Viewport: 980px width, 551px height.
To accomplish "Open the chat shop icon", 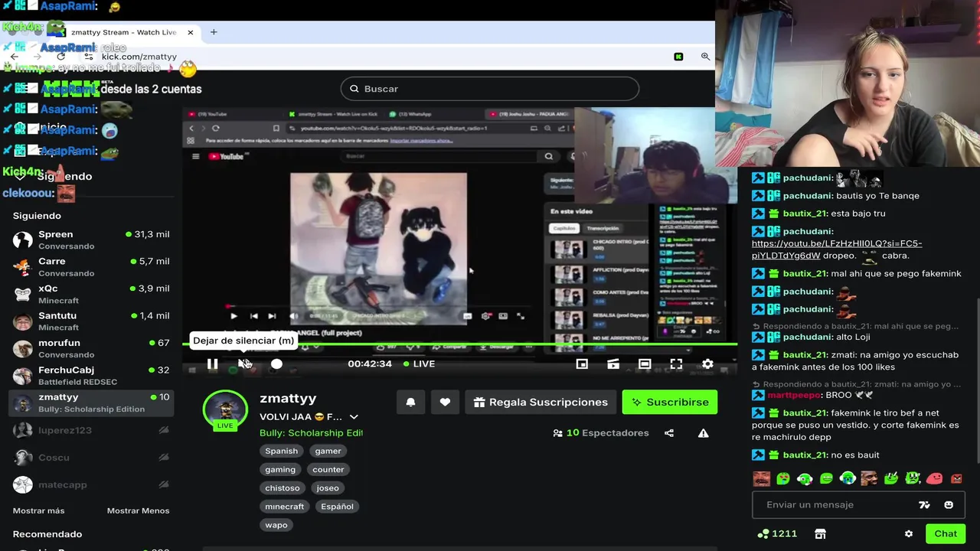I will tap(820, 533).
